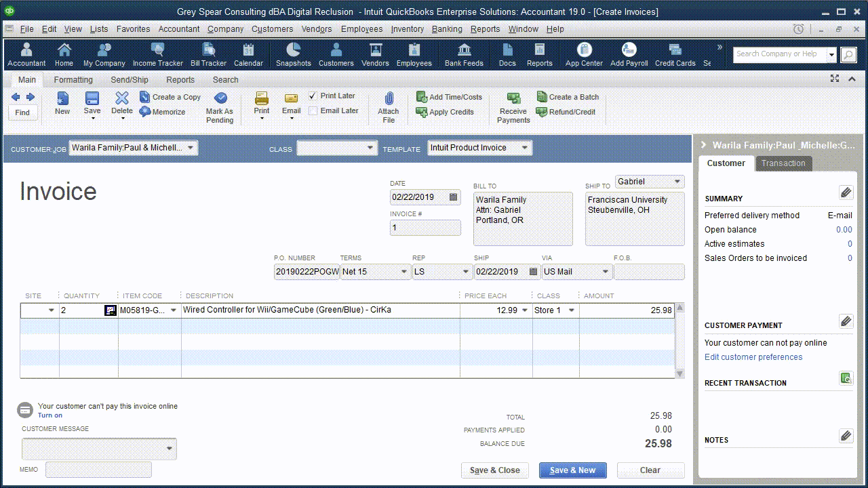Open the Accountant menu
Viewport: 868px width, 488px height.
pyautogui.click(x=179, y=29)
